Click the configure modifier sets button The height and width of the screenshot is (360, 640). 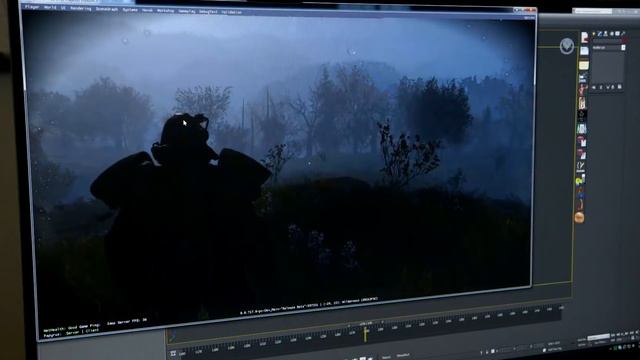pyautogui.click(x=619, y=87)
